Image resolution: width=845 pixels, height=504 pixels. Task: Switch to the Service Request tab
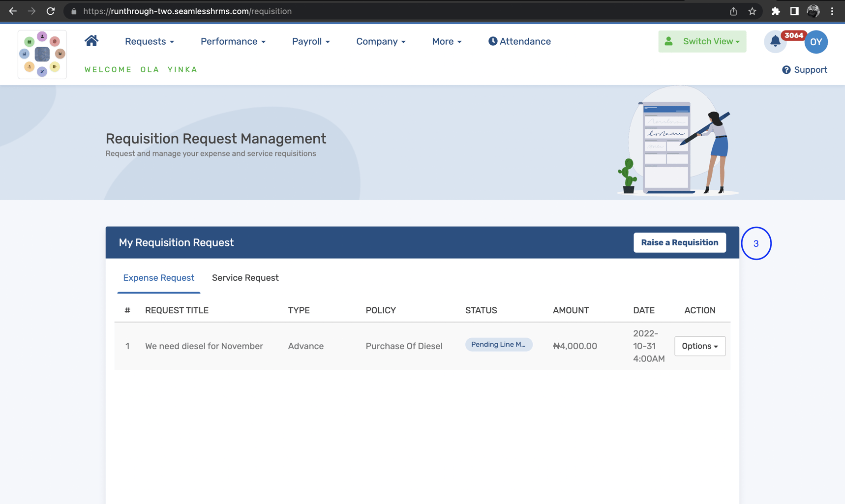(245, 278)
